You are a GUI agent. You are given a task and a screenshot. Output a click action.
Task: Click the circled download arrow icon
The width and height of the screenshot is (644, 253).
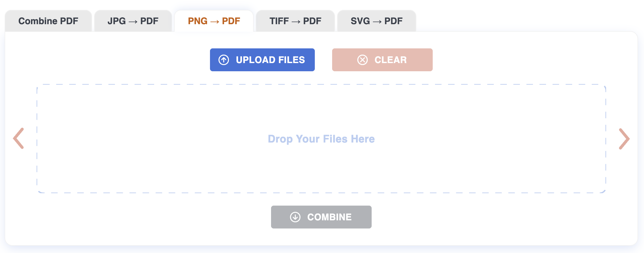pos(295,217)
